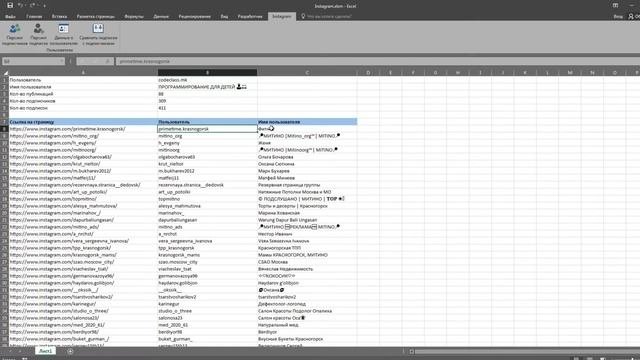Open the quick access toolbar customize arrow
The width and height of the screenshot is (640, 360).
pos(44,6)
